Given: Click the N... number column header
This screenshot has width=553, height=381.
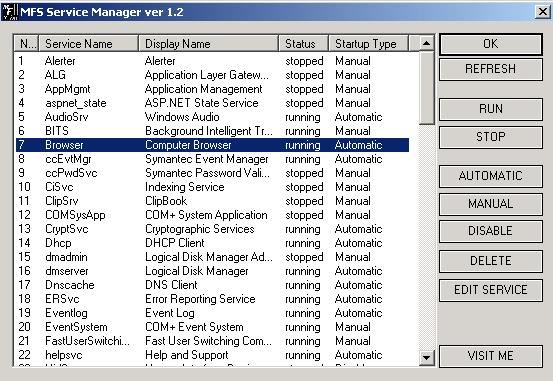Looking at the screenshot, I should click(x=26, y=44).
